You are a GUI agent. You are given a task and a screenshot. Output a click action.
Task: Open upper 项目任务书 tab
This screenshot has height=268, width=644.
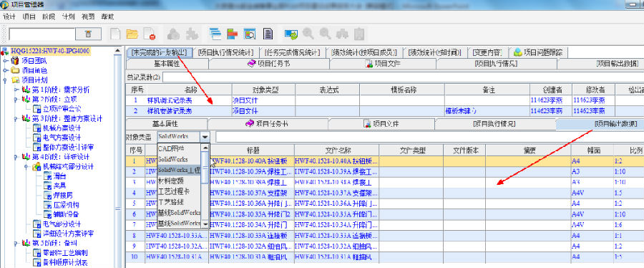[x=269, y=64]
